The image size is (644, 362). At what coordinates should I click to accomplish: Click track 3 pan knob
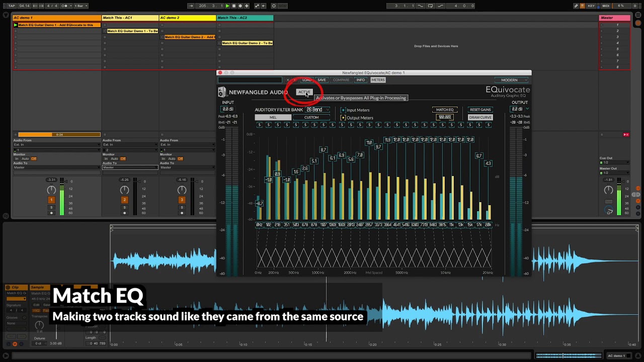(x=182, y=190)
